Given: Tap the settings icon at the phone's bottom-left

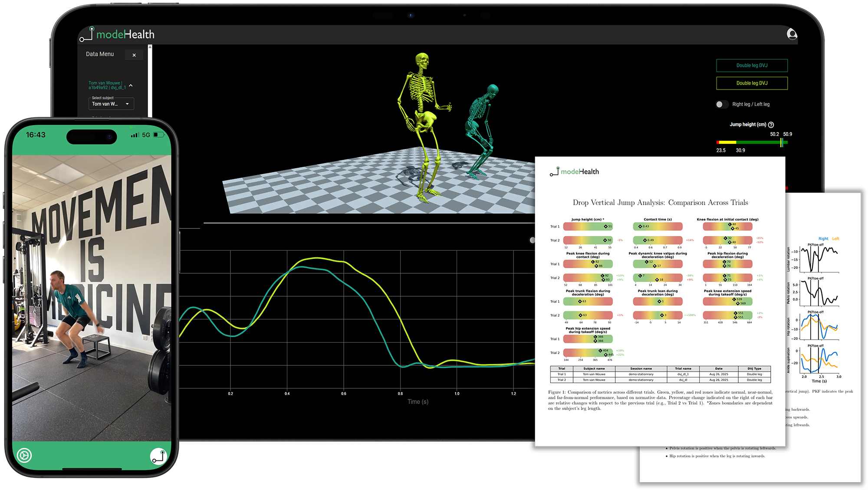Looking at the screenshot, I should [25, 456].
